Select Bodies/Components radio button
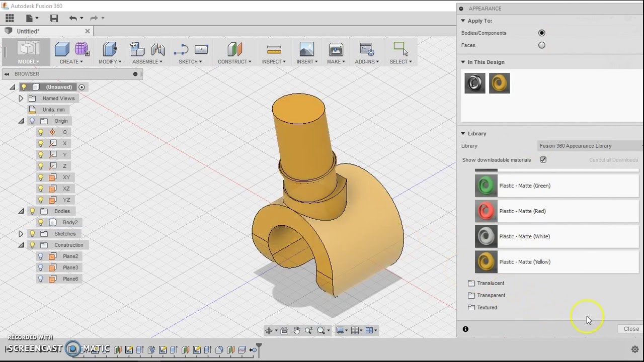The height and width of the screenshot is (362, 644). (x=542, y=33)
